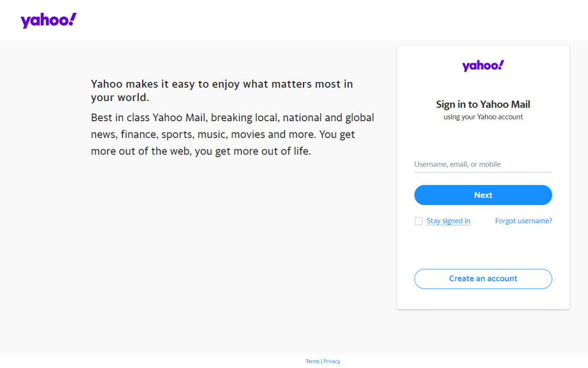Click the purple Yahoo logo on the sign-in card
This screenshot has width=588, height=368.
tap(483, 65)
